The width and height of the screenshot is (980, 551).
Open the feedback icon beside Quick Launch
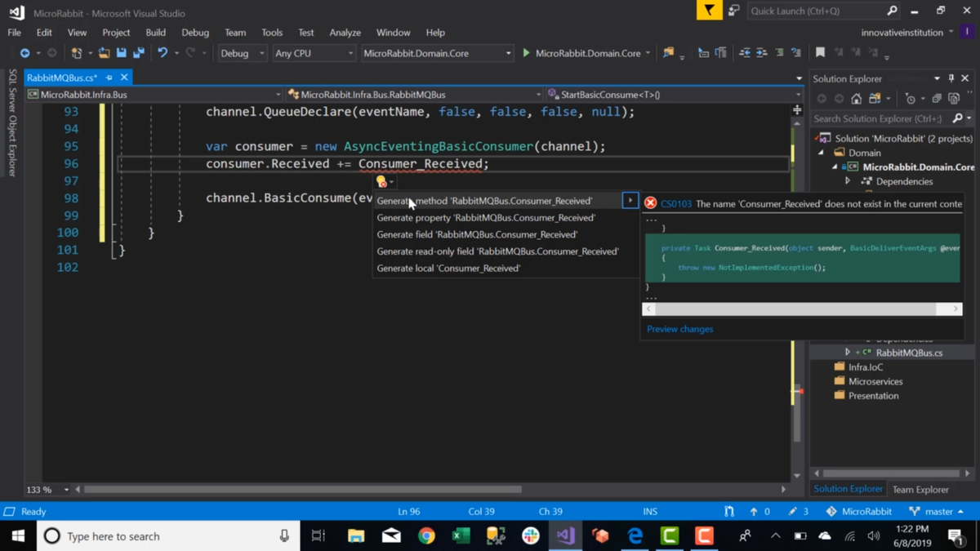click(734, 11)
